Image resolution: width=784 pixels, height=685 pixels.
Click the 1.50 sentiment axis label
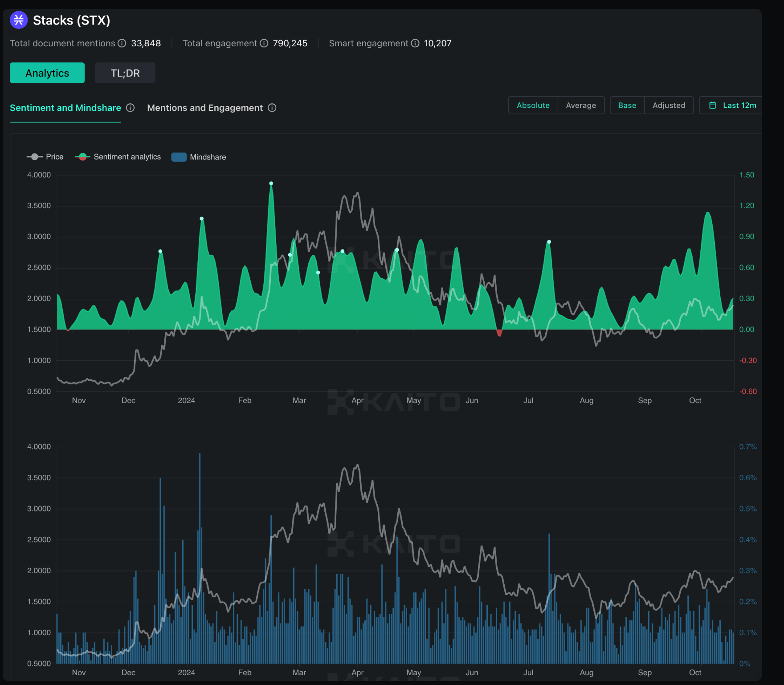click(747, 175)
